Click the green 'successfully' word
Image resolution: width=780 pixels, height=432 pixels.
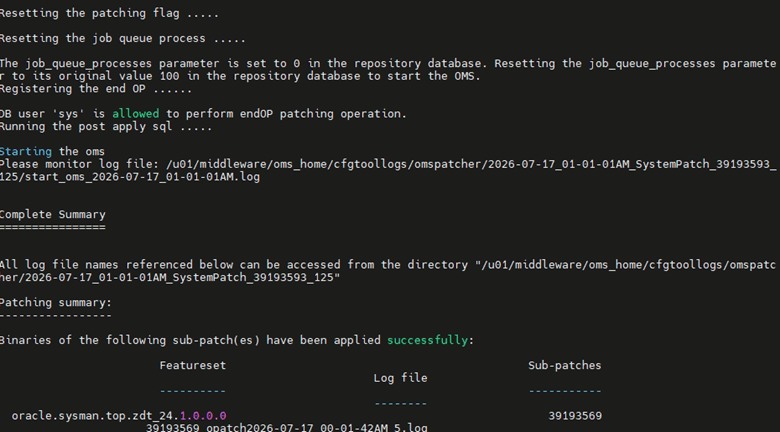coord(427,340)
